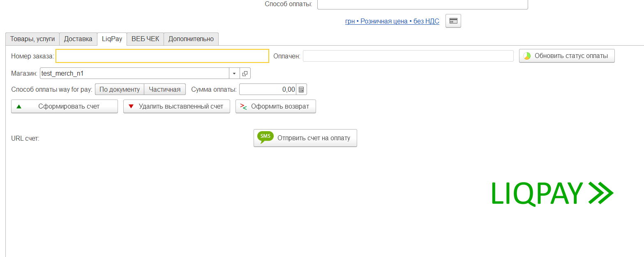The height and width of the screenshot is (257, 644).
Task: Click the Способ оплаты field at top
Action: tap(422, 4)
